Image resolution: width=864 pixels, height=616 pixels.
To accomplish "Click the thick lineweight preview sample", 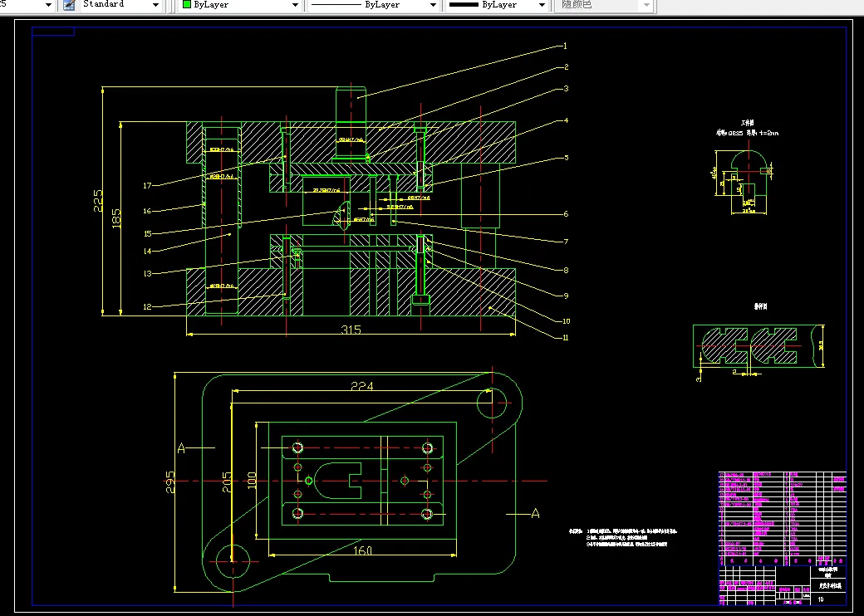I will click(464, 4).
